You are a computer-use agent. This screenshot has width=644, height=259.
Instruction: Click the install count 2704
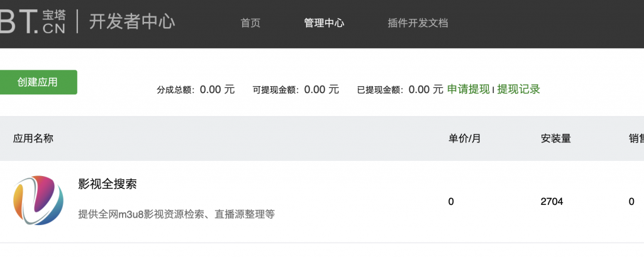click(552, 202)
